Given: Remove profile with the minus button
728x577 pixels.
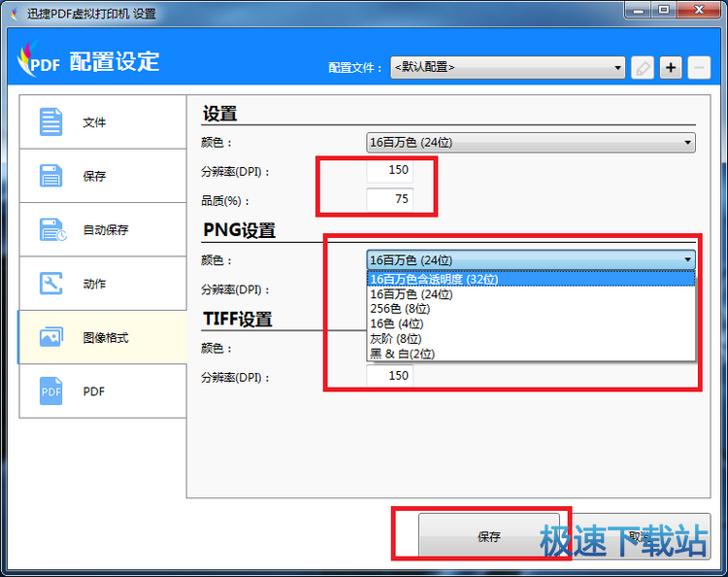Looking at the screenshot, I should point(699,68).
